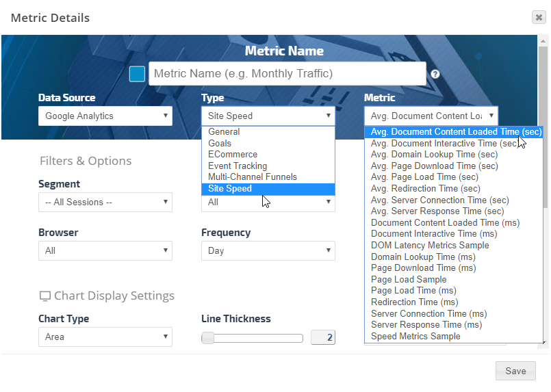
Task: Select DOM Latency Metrics Sample option
Action: pos(430,245)
